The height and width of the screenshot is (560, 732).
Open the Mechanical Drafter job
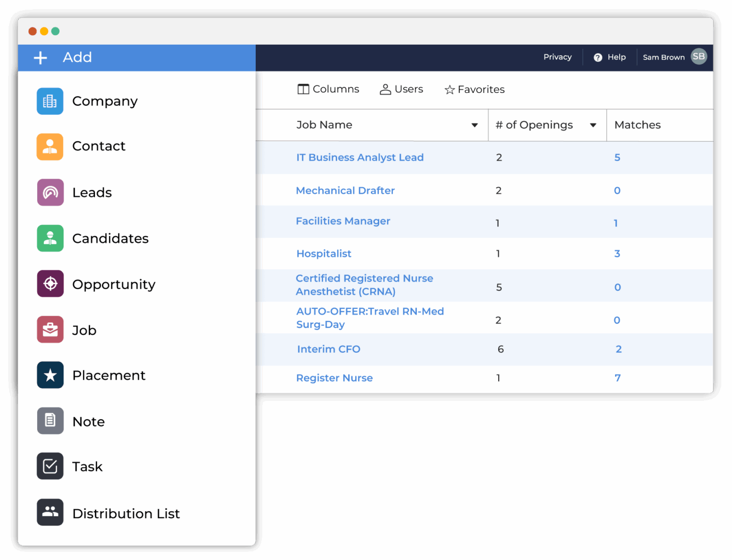coord(345,191)
